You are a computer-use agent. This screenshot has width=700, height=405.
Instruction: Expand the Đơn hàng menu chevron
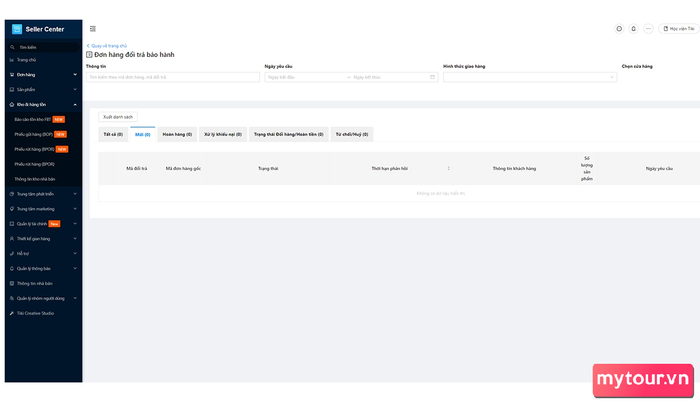pos(75,75)
